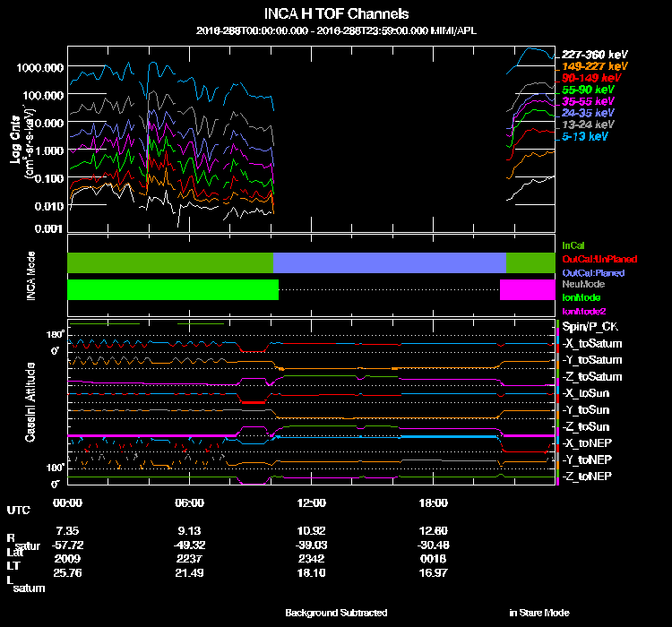Click the '-Z_toSaturn' attitude label
This screenshot has height=627, width=672.
pos(592,377)
